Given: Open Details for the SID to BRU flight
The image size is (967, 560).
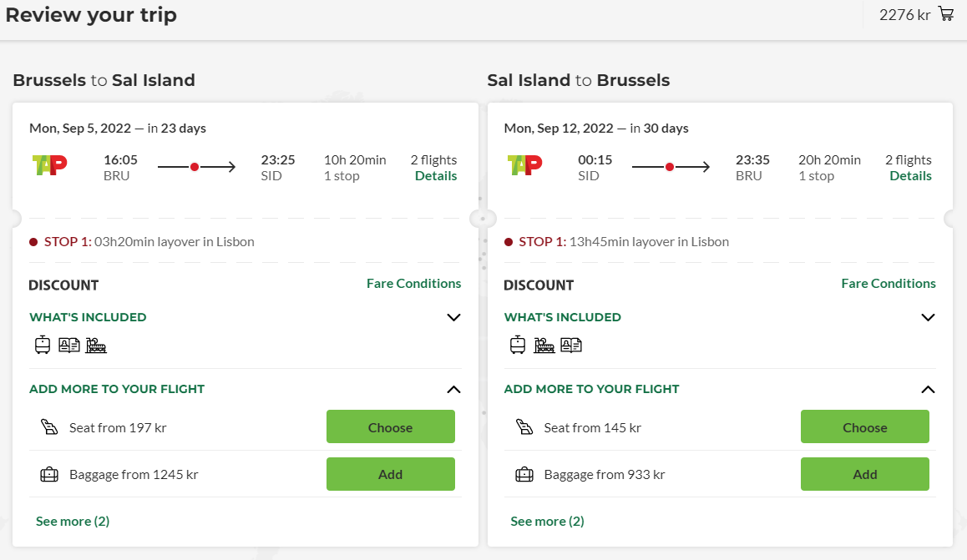Looking at the screenshot, I should point(910,176).
